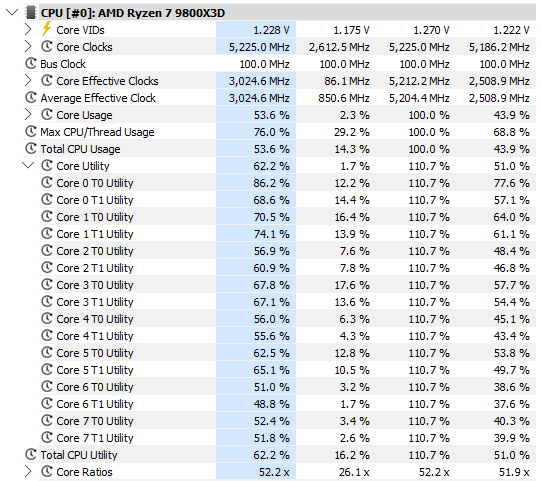The image size is (541, 481).
Task: Click the clock icon beside Total CPU Usage
Action: pyautogui.click(x=31, y=148)
